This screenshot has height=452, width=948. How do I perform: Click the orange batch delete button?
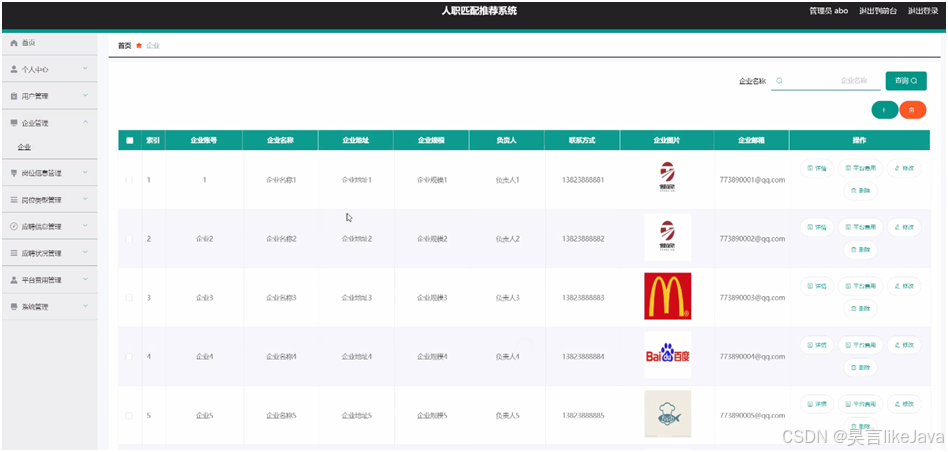pyautogui.click(x=913, y=110)
